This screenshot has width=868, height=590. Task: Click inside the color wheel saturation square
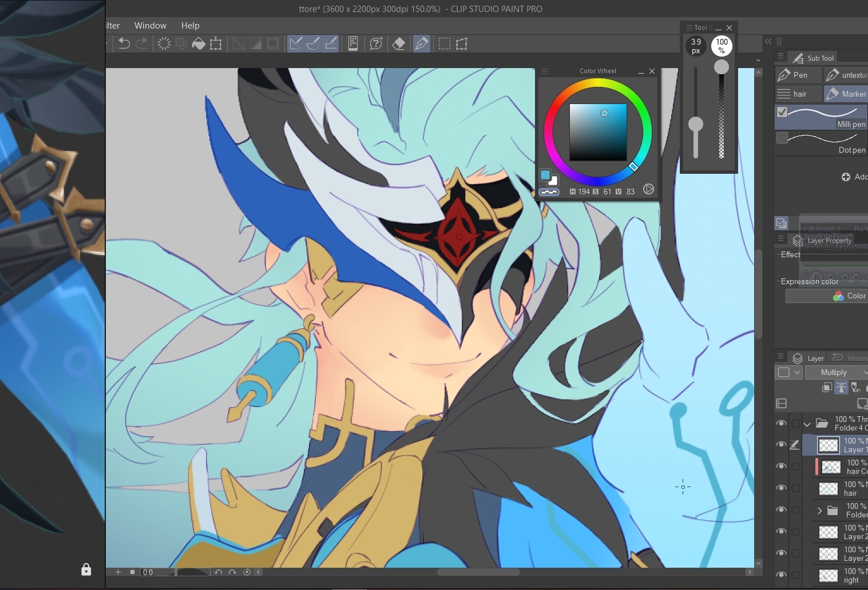pyautogui.click(x=597, y=132)
